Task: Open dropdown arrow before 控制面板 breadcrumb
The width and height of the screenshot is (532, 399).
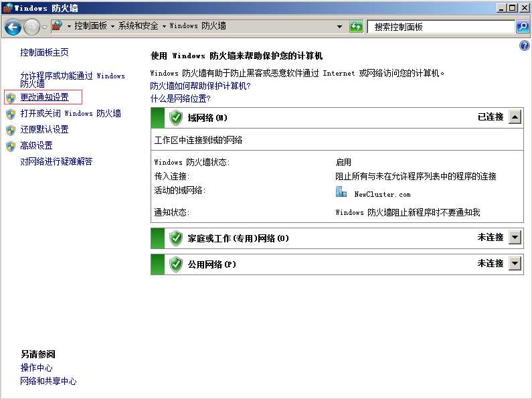Action: [69, 26]
